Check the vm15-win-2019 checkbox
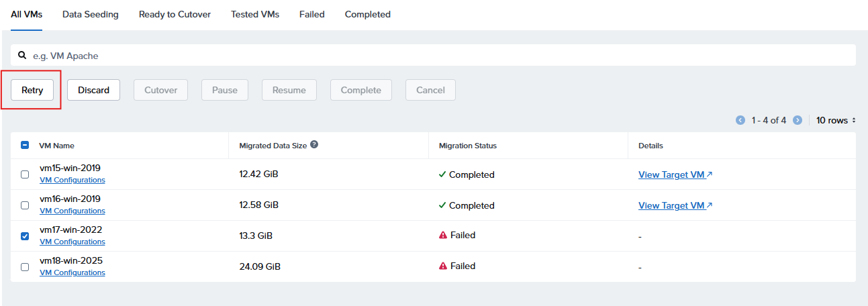This screenshot has height=306, width=868. (25, 174)
